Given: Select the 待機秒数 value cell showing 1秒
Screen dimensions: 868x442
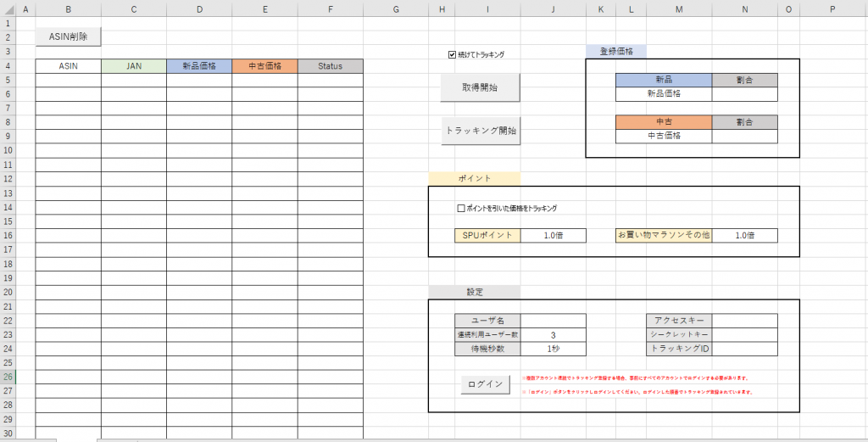Looking at the screenshot, I should tap(553, 349).
